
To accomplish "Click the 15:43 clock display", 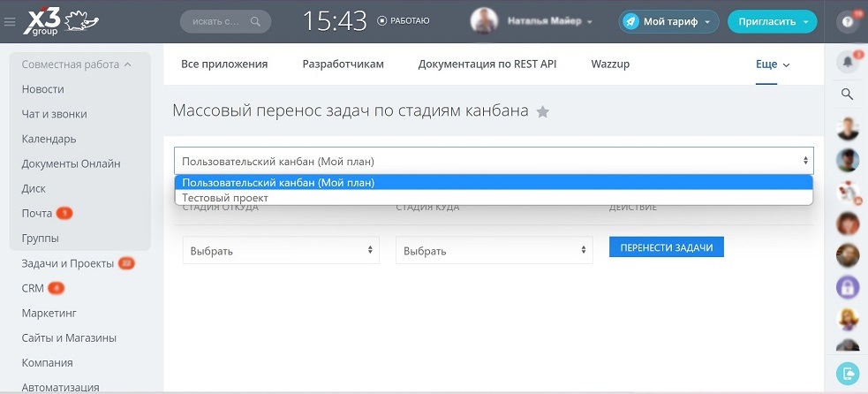I will [x=335, y=21].
